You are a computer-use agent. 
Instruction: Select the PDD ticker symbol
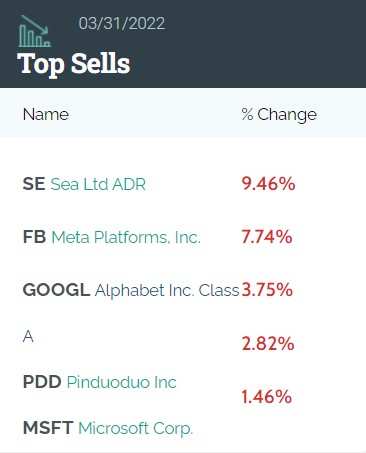(42, 382)
